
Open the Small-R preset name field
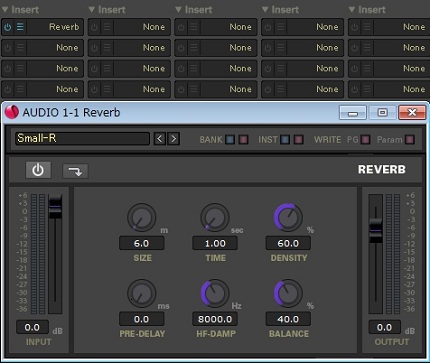click(82, 138)
